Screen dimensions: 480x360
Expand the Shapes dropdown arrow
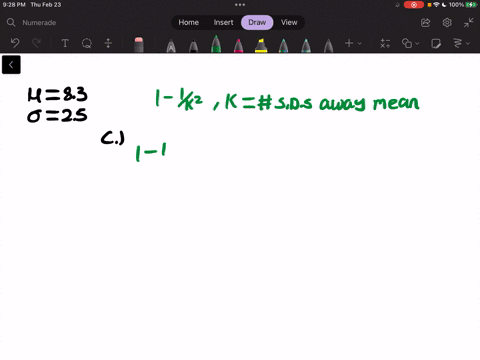417,43
